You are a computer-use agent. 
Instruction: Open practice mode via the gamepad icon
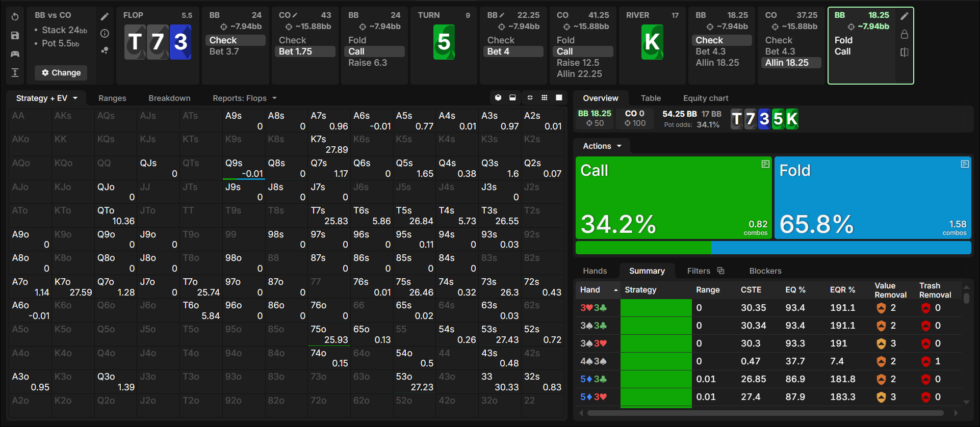(15, 54)
